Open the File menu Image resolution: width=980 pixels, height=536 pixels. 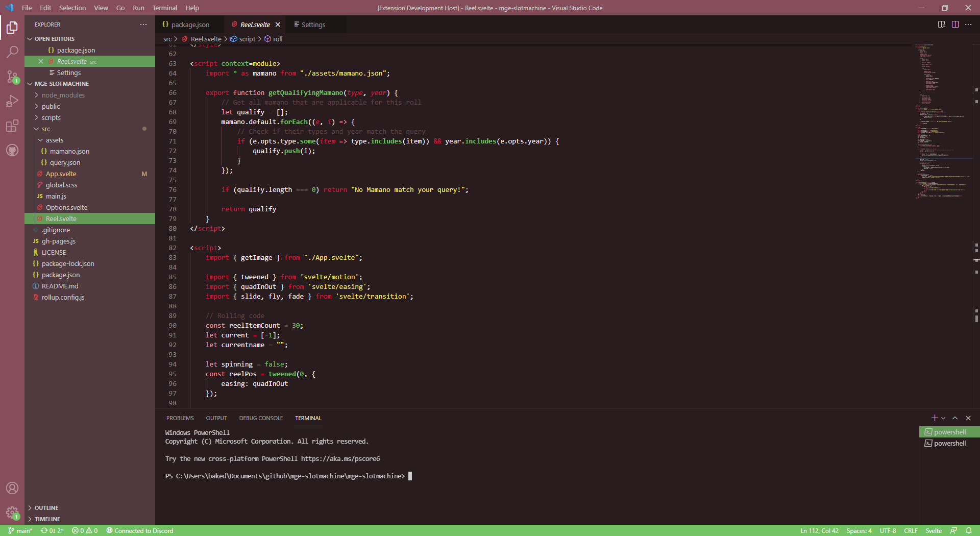pos(27,8)
